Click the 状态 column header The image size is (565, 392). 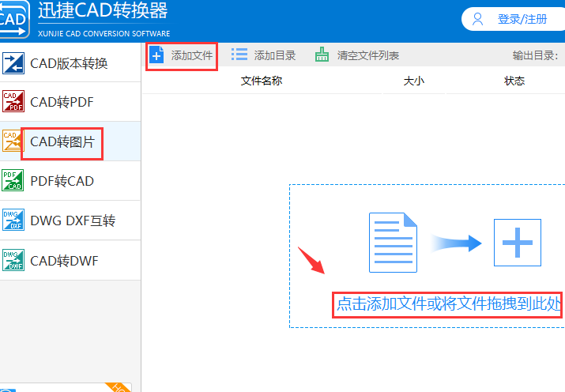(x=514, y=81)
